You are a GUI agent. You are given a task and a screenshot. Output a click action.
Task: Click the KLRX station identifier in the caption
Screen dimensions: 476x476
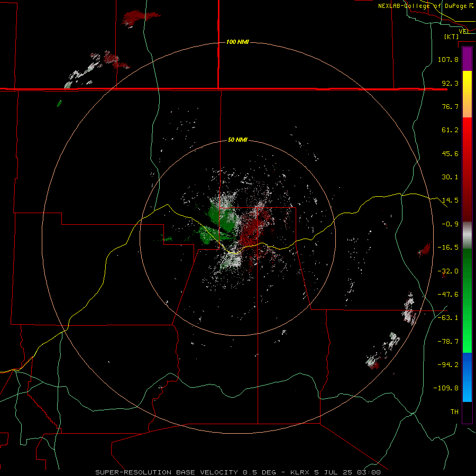point(300,472)
